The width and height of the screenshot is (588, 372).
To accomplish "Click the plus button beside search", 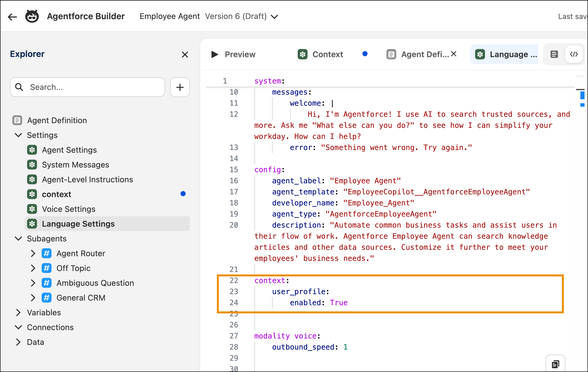I will tap(180, 87).
